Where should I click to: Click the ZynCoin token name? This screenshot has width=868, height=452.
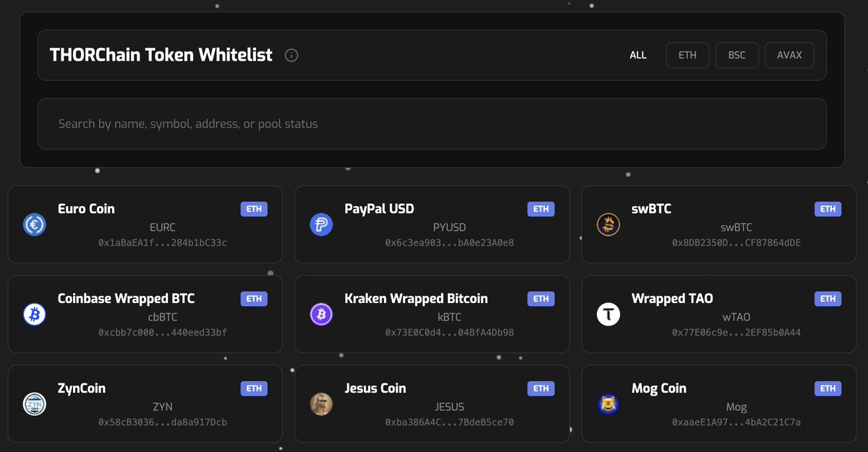tap(82, 388)
